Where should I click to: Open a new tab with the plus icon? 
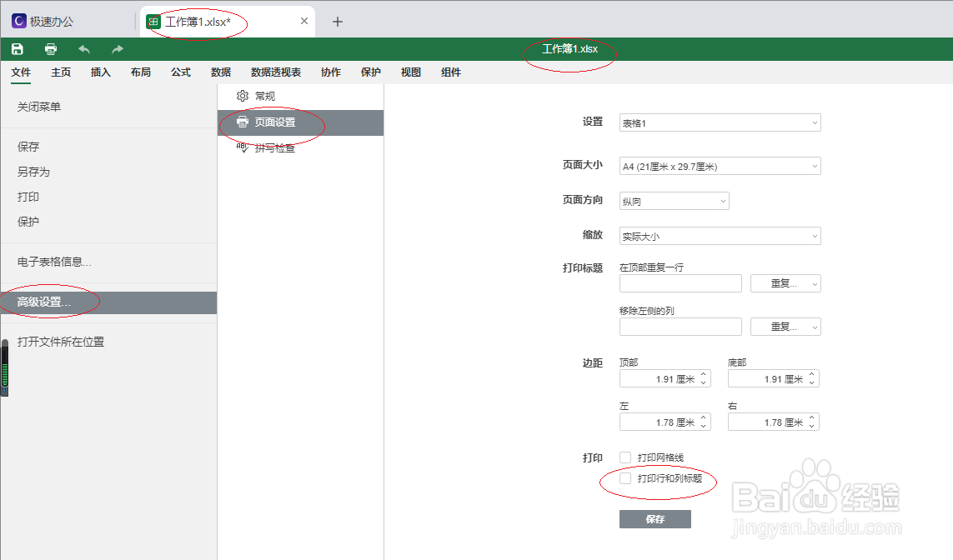338,21
